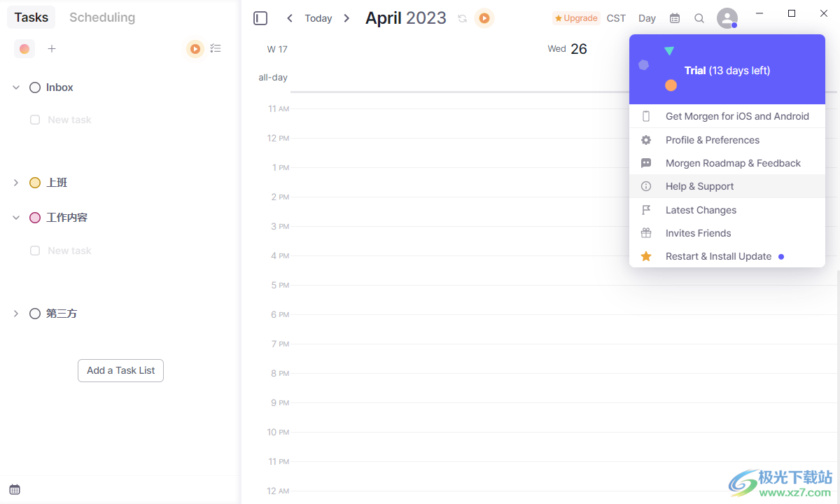
Task: Click orange play icon beside April 2023
Action: coord(484,18)
